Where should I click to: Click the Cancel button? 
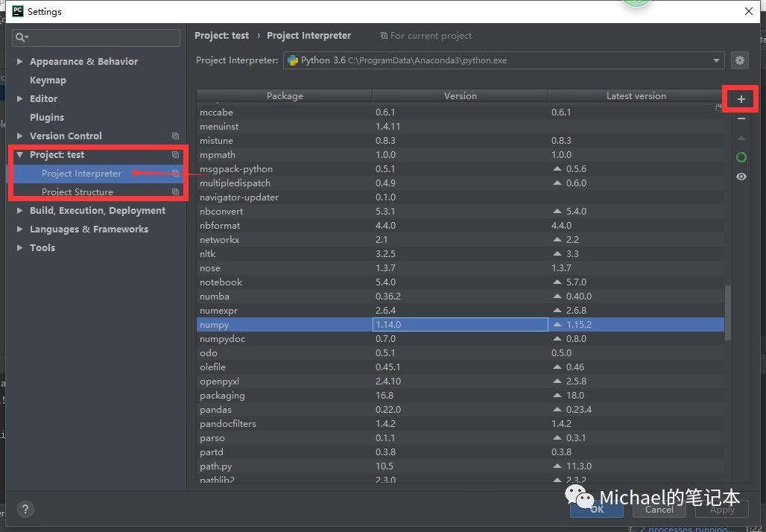659,510
